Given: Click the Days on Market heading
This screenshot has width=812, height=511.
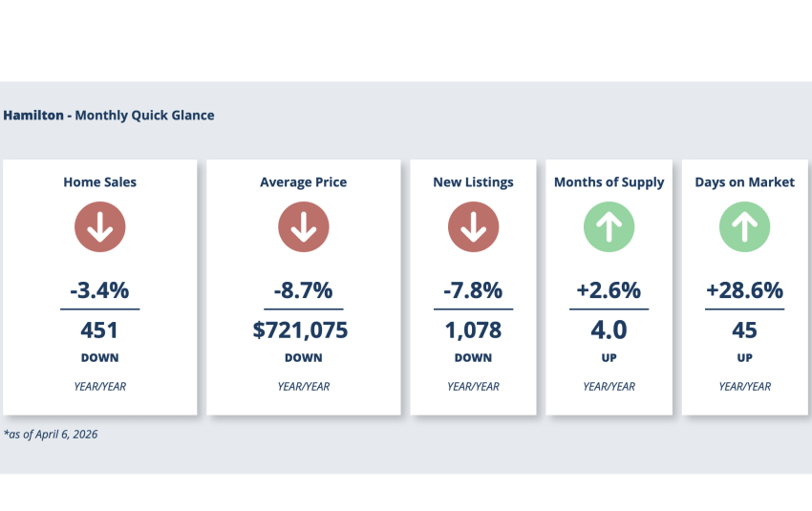Looking at the screenshot, I should pos(744,181).
